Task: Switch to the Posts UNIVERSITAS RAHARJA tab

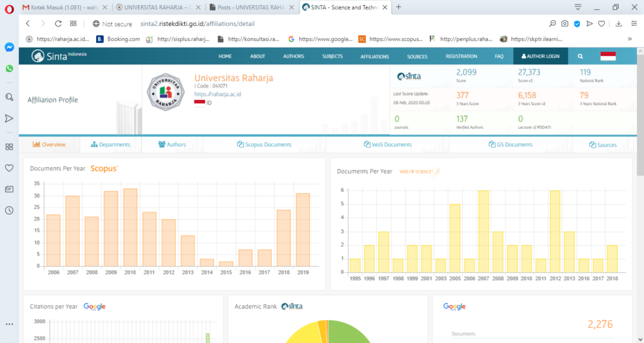Action: pyautogui.click(x=252, y=8)
